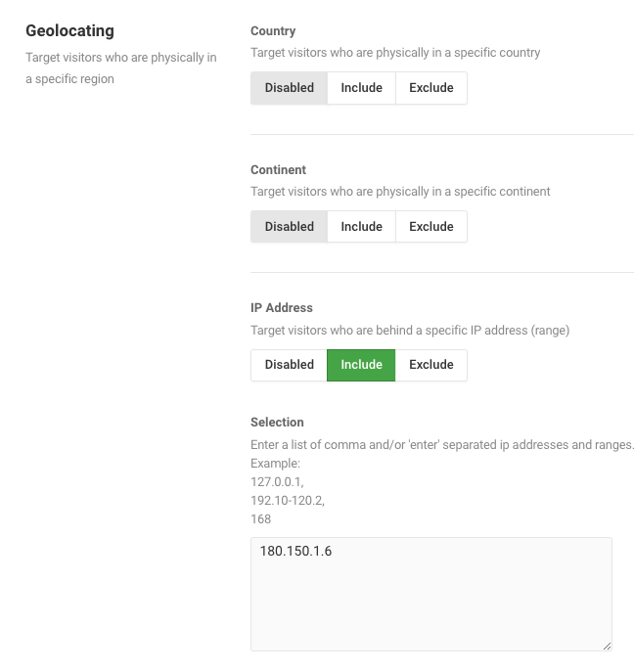Switch IP Address targeting to Exclude

tap(431, 365)
